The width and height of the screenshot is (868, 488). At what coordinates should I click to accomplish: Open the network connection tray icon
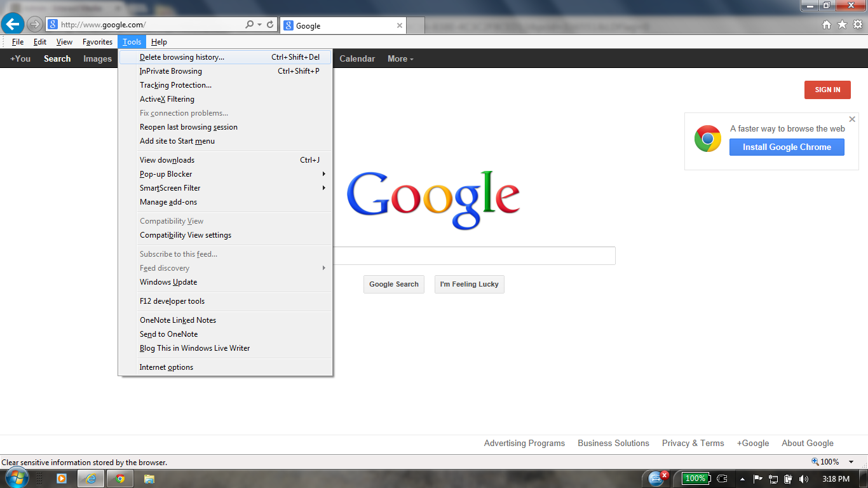tap(773, 478)
